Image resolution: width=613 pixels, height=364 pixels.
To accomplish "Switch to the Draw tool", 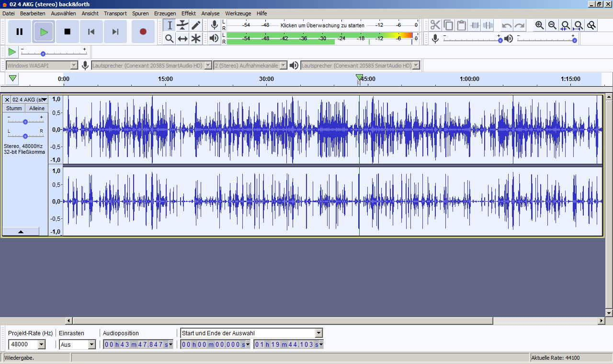I will pos(196,25).
